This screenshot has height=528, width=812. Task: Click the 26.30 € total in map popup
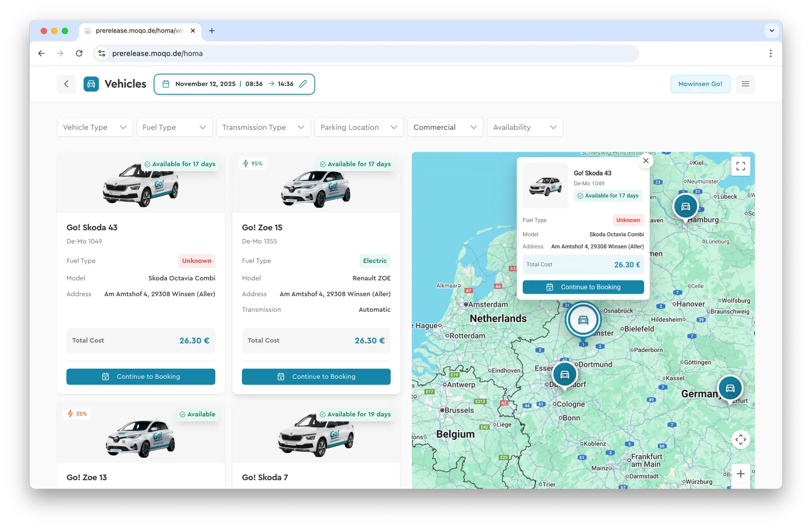click(x=627, y=265)
